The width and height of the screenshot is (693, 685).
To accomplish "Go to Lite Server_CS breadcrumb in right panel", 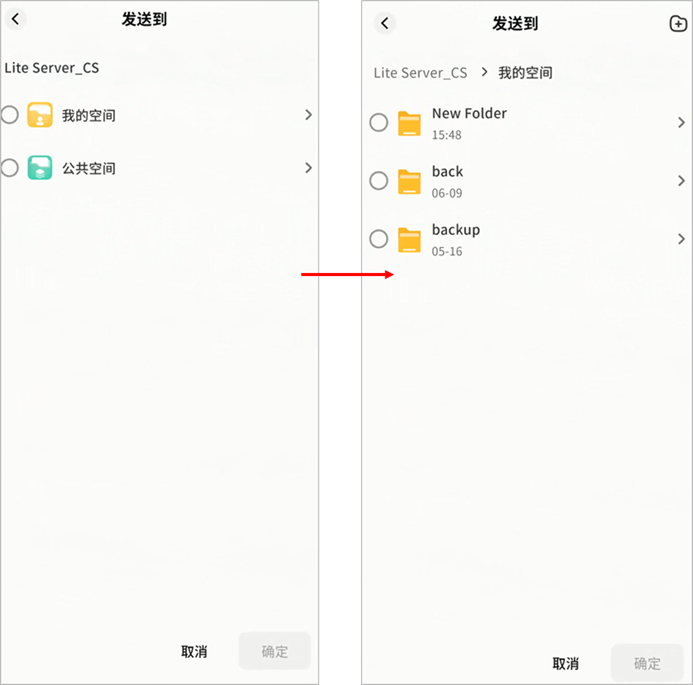I will [420, 73].
